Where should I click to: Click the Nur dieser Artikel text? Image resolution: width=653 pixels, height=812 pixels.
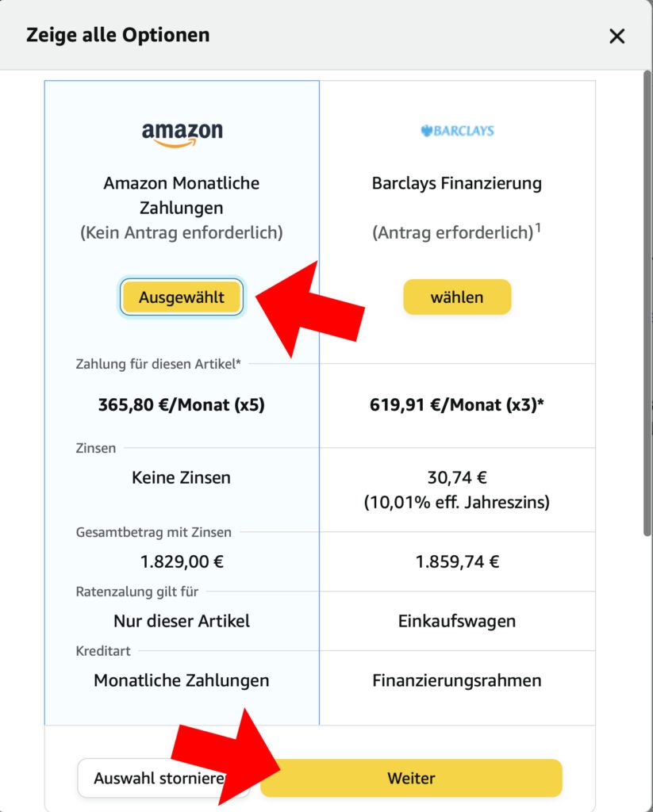pos(182,621)
